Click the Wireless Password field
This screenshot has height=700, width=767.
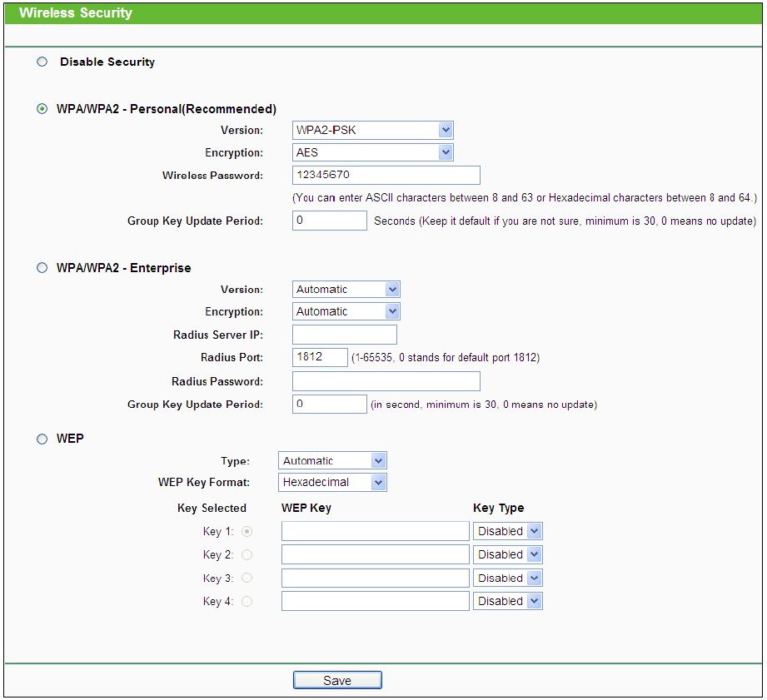click(386, 175)
